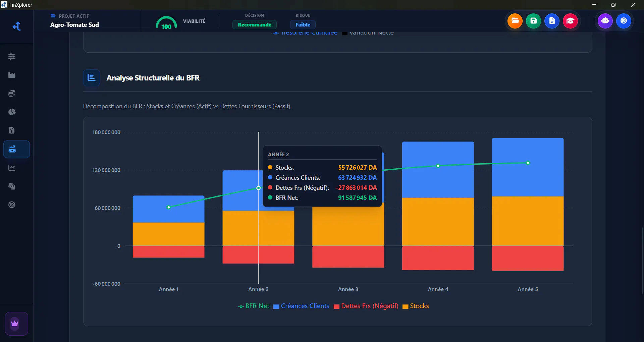
Task: Toggle Dettes Frs (Négatif) legend entry
Action: pyautogui.click(x=366, y=306)
